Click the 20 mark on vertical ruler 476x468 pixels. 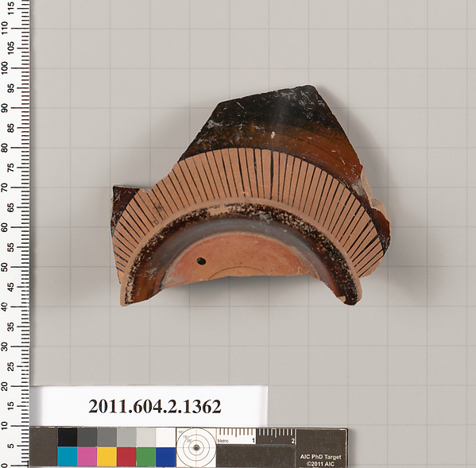point(4,386)
